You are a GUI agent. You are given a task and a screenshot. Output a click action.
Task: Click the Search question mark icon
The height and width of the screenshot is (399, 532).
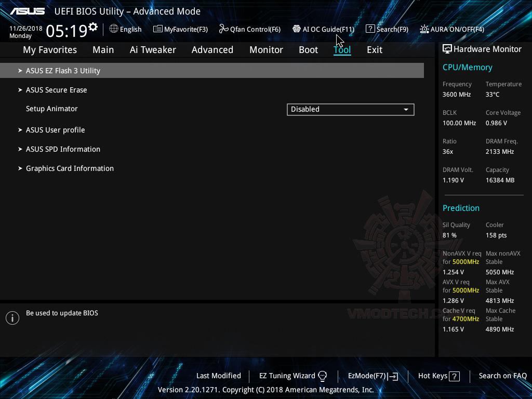[x=370, y=29]
